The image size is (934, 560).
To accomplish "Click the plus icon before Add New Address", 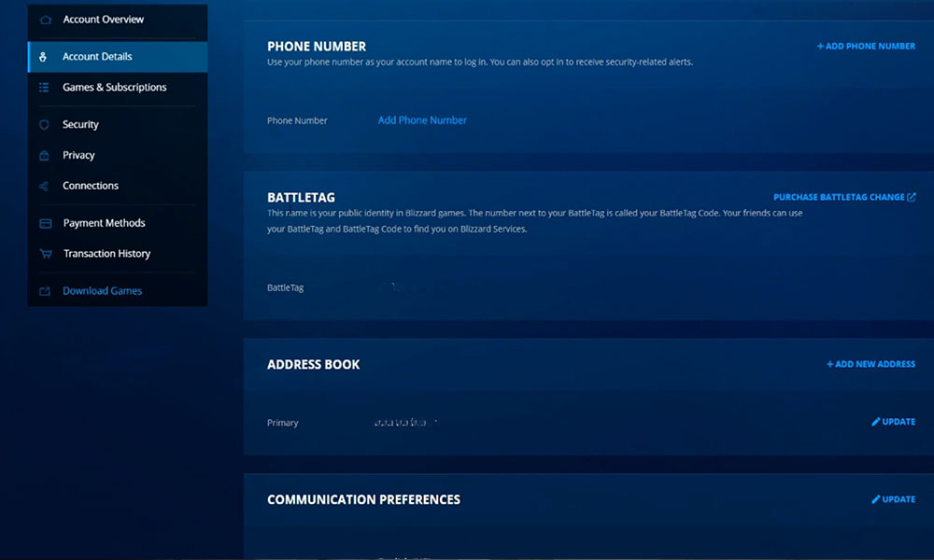I will (x=829, y=364).
